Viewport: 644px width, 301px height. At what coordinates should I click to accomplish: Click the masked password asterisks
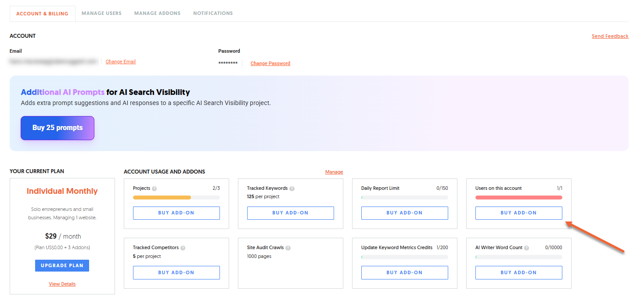tap(228, 63)
